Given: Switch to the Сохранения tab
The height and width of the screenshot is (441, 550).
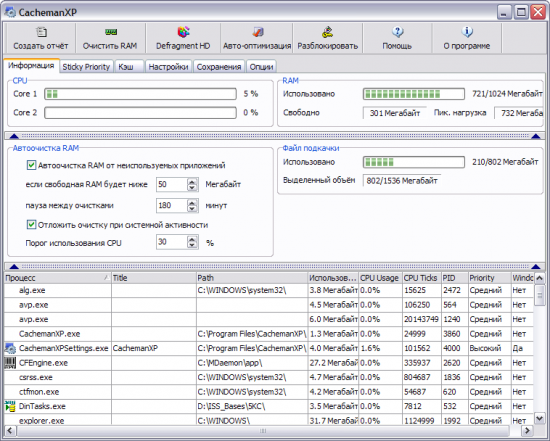Looking at the screenshot, I should pos(219,67).
